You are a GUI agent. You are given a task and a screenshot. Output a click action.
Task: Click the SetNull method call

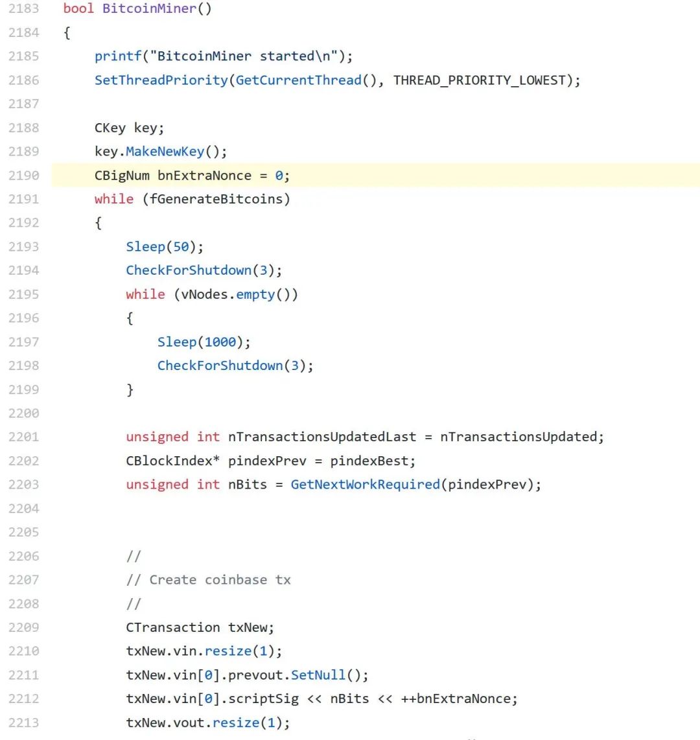click(x=318, y=675)
